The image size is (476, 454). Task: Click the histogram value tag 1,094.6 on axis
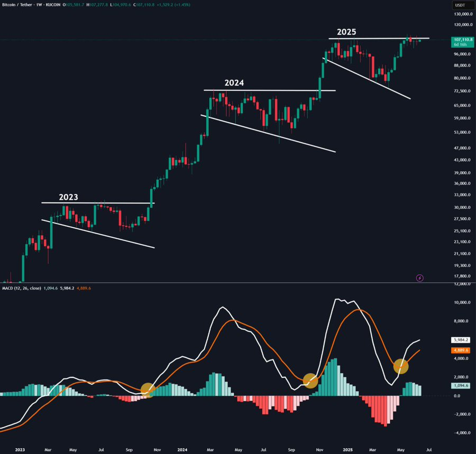click(x=461, y=386)
